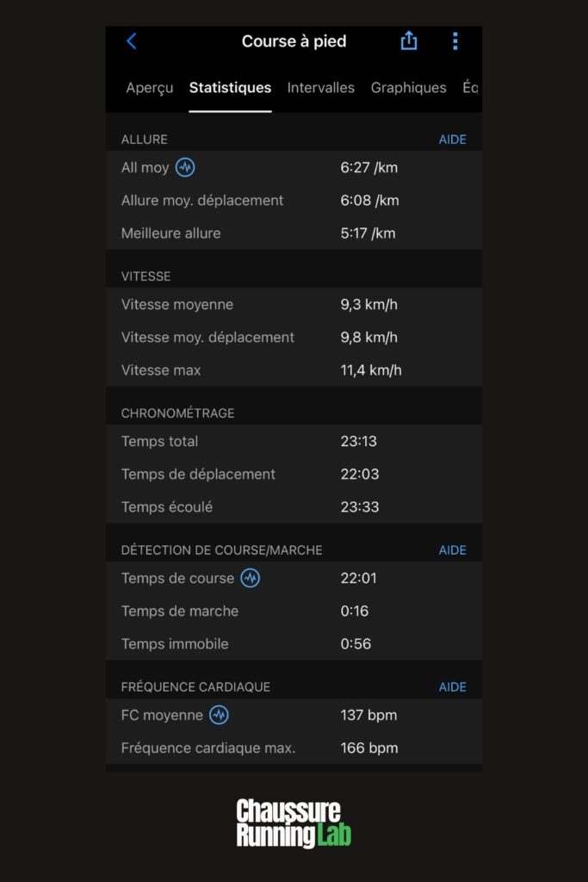The image size is (588, 882).
Task: Tap the insight icon beside All moy
Action: point(185,167)
